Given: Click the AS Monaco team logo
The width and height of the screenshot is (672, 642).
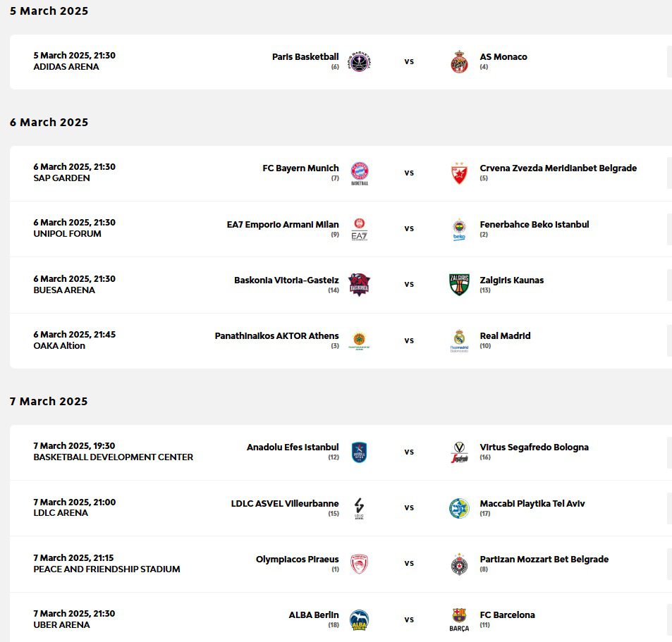Looking at the screenshot, I should point(459,61).
